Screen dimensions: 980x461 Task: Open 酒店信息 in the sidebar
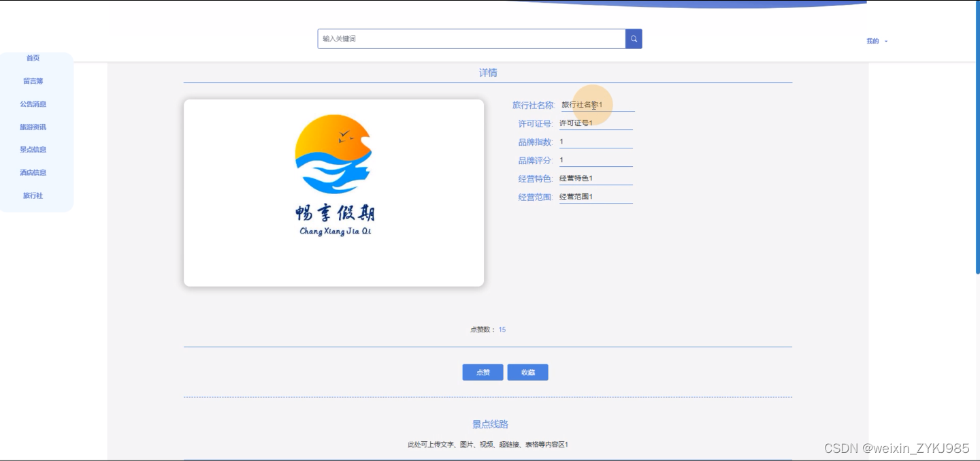(33, 173)
